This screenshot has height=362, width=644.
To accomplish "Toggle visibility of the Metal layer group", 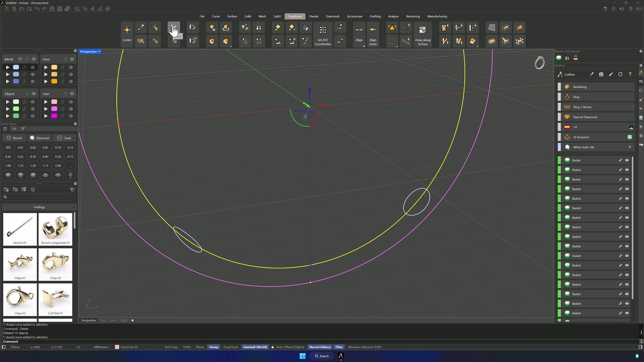I will tap(33, 59).
